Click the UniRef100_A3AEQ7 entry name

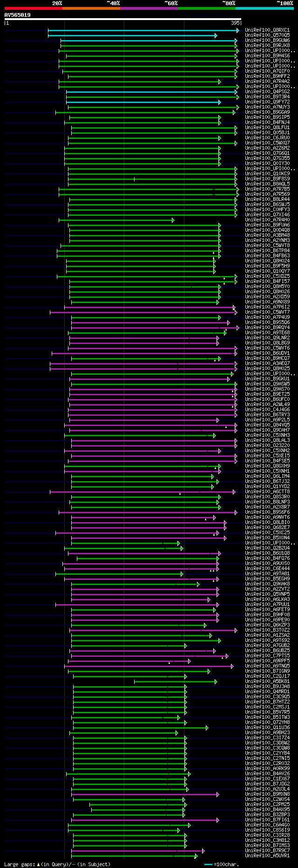pos(267,364)
